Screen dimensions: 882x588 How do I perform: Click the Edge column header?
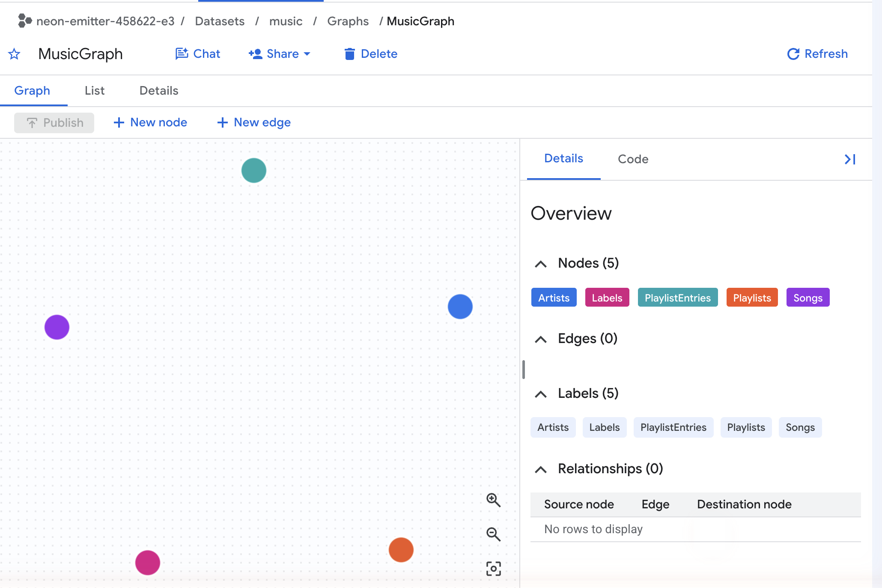coord(655,504)
